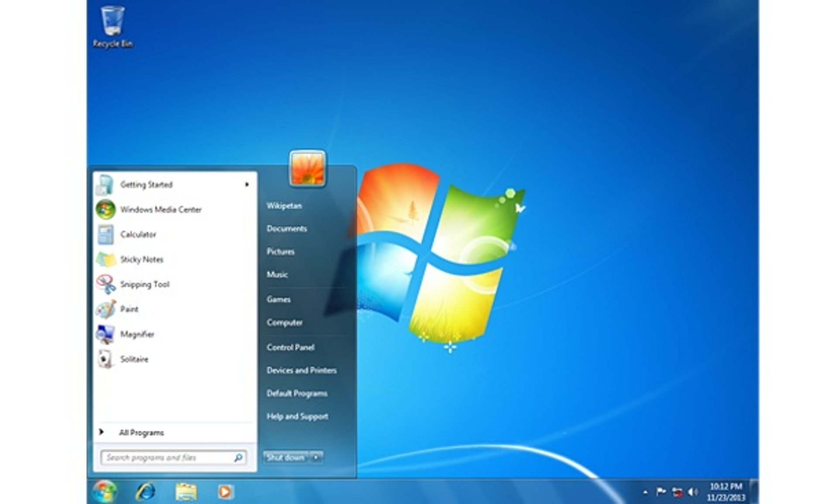The image size is (838, 504).
Task: Click the user account flower picture
Action: click(307, 168)
